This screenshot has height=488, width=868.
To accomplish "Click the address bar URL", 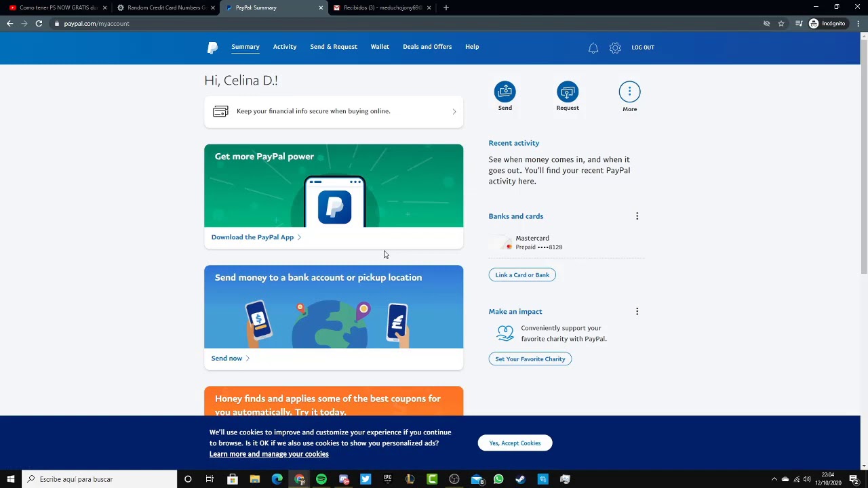I will tap(97, 24).
